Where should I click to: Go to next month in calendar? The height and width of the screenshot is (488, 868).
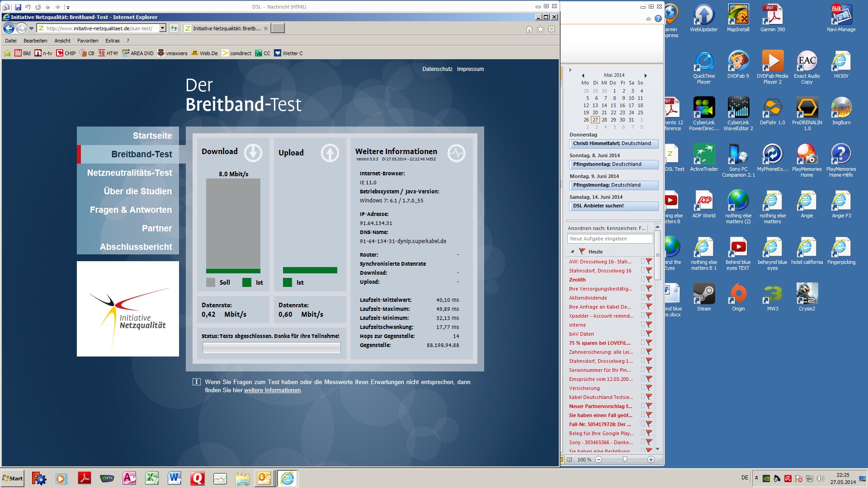click(646, 75)
